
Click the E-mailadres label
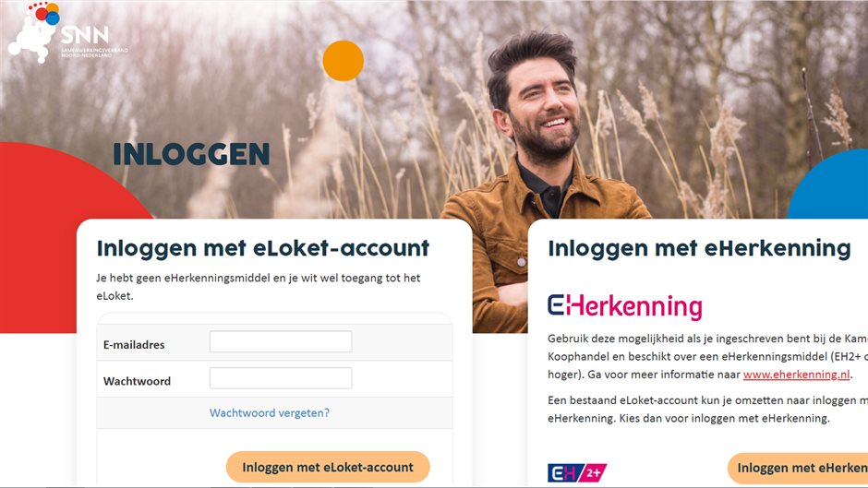134,345
